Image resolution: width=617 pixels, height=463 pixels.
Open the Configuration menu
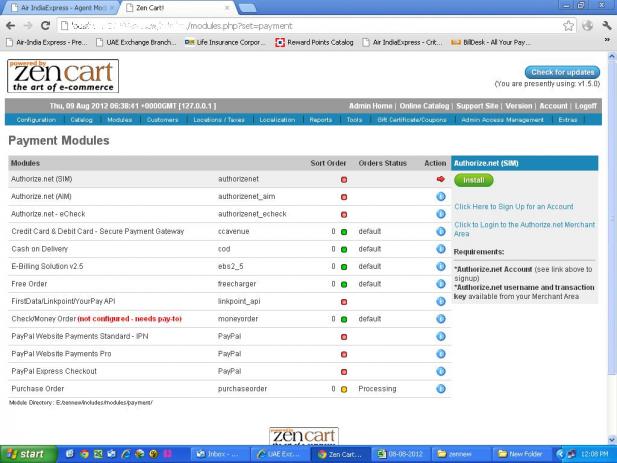point(36,120)
